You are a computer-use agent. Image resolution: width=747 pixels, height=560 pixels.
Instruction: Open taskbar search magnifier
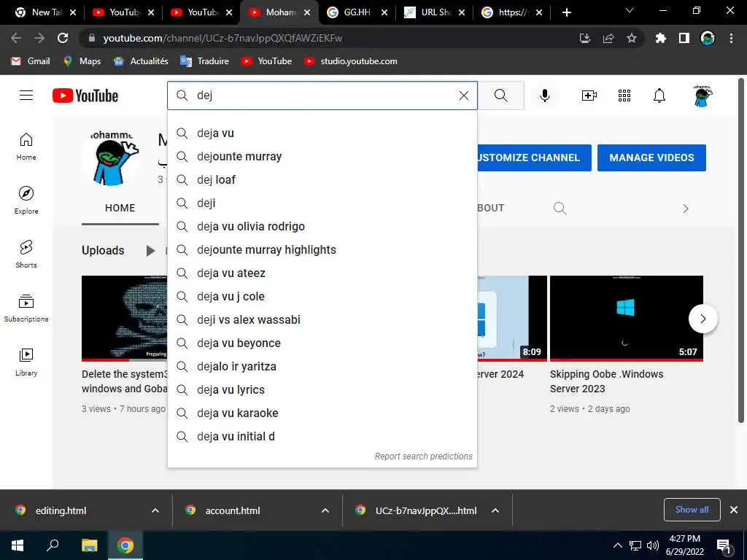53,545
